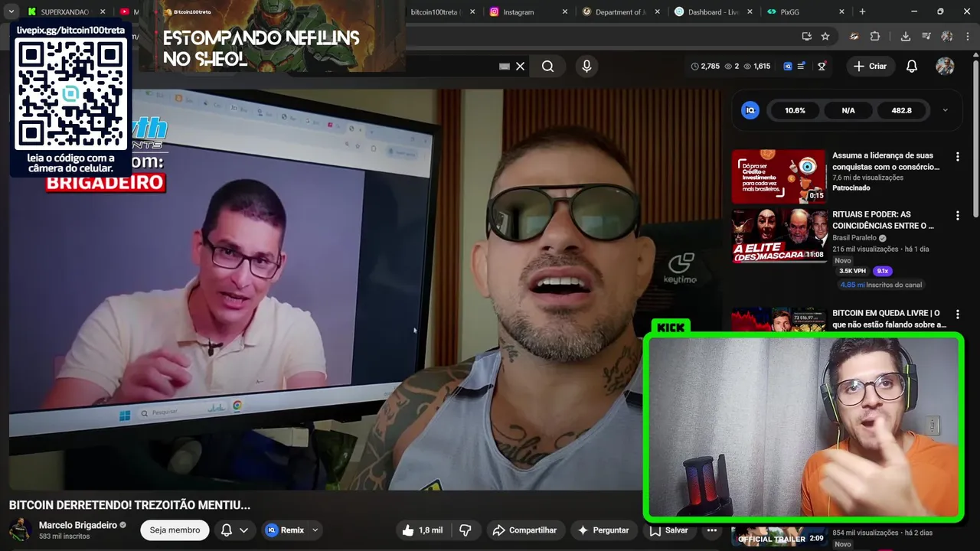Image resolution: width=980 pixels, height=551 pixels.
Task: Open the Chrome profile avatar
Action: pyautogui.click(x=947, y=36)
